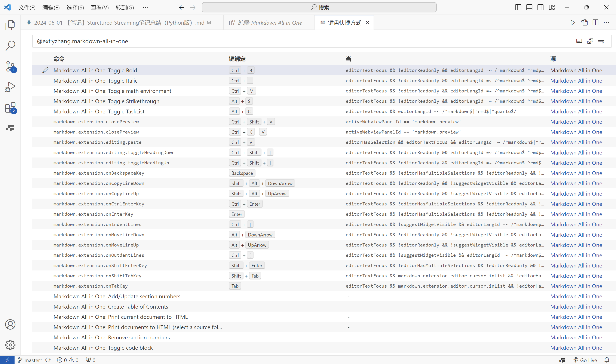
Task: Select markdown.extension.onMoveLineUp row
Action: (324, 245)
